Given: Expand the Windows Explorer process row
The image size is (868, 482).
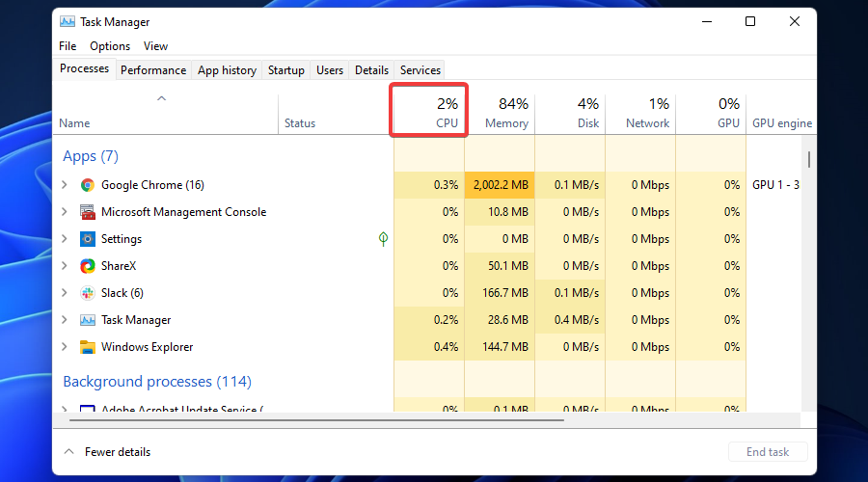Looking at the screenshot, I should pos(65,347).
